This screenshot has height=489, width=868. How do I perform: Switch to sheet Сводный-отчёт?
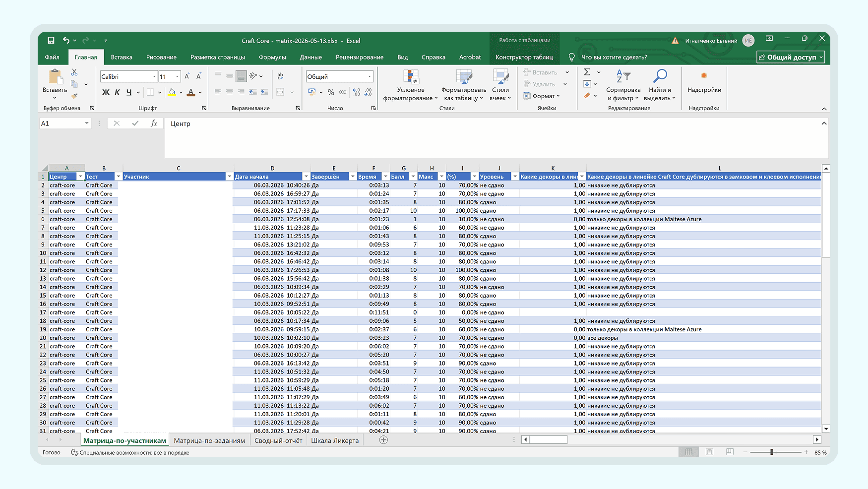click(x=278, y=440)
